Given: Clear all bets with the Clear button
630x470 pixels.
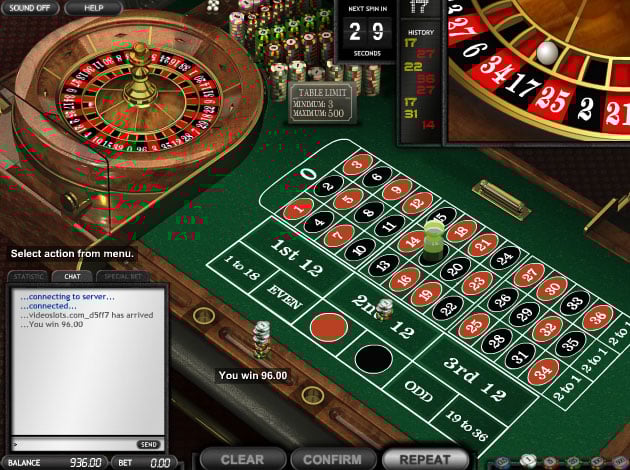Looking at the screenshot, I should click(242, 459).
